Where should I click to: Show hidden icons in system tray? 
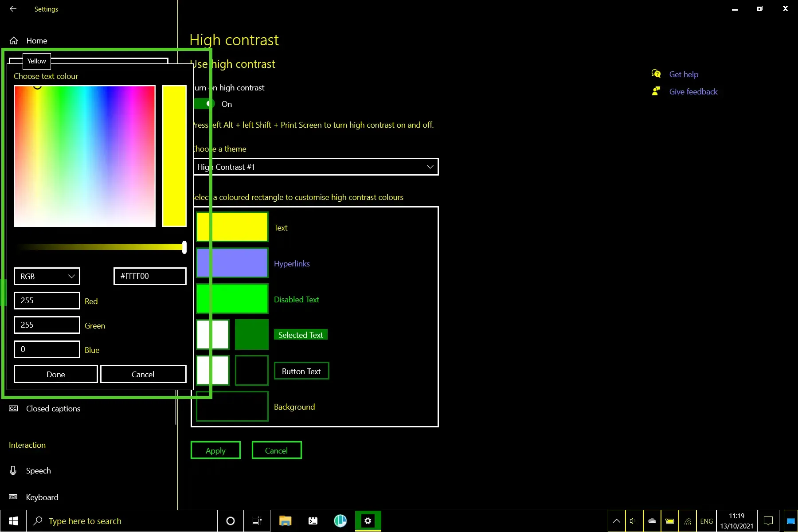[x=616, y=521]
